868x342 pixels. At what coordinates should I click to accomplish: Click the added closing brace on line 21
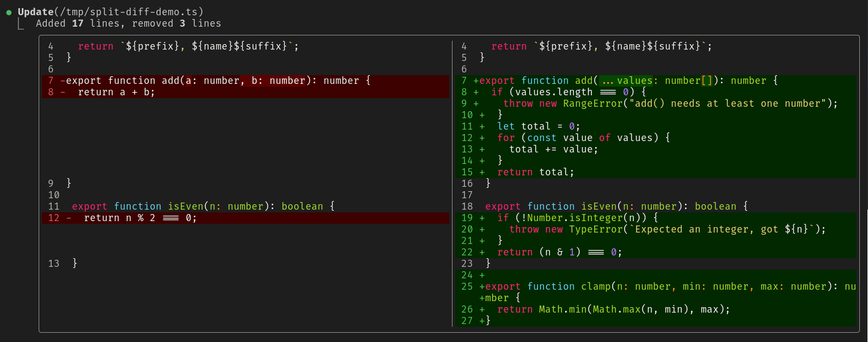pos(500,241)
